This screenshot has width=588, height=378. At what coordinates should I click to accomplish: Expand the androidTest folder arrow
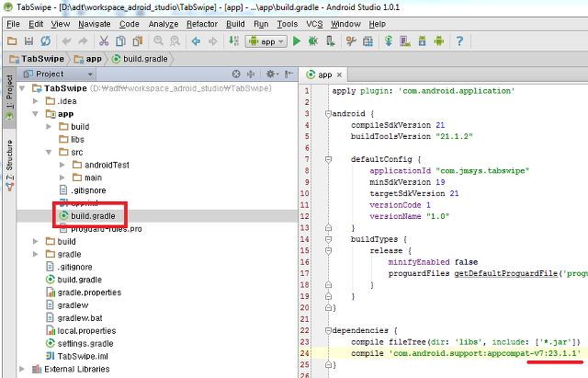tap(62, 165)
